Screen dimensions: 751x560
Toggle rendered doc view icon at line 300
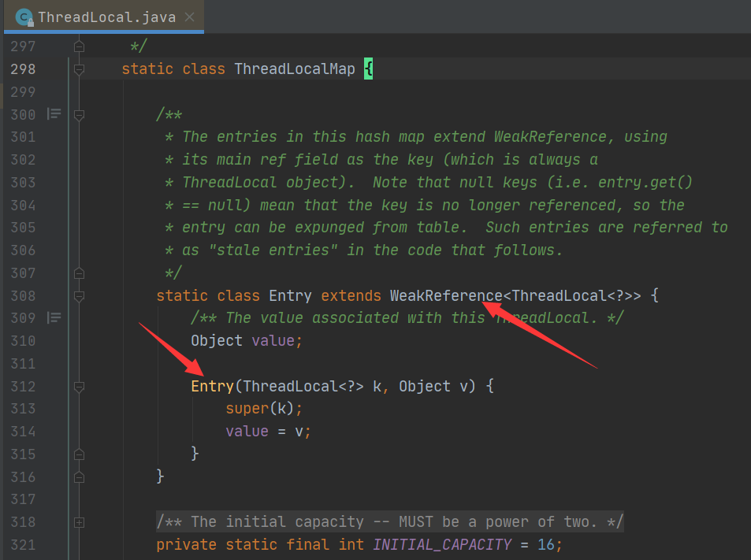(54, 114)
